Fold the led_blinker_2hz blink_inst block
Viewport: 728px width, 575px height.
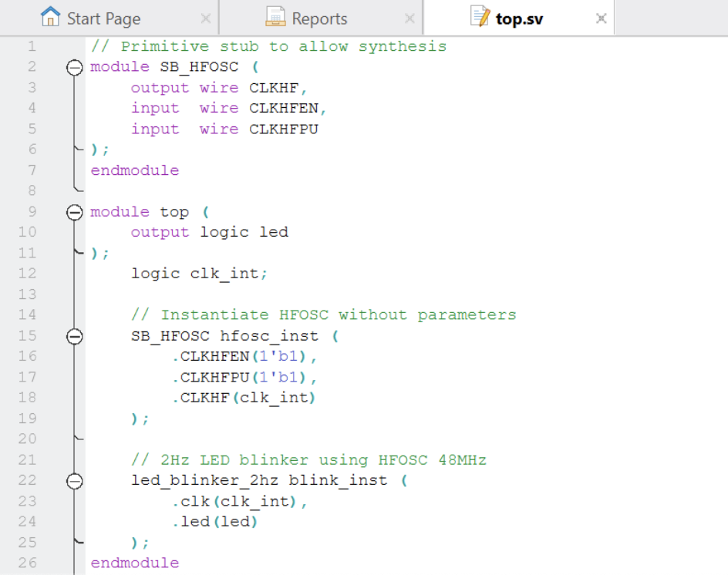75,481
